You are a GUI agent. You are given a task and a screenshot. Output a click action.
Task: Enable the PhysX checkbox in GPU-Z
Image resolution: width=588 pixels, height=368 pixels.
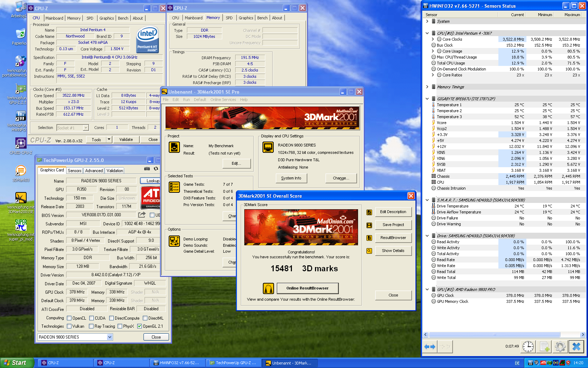pyautogui.click(x=120, y=326)
